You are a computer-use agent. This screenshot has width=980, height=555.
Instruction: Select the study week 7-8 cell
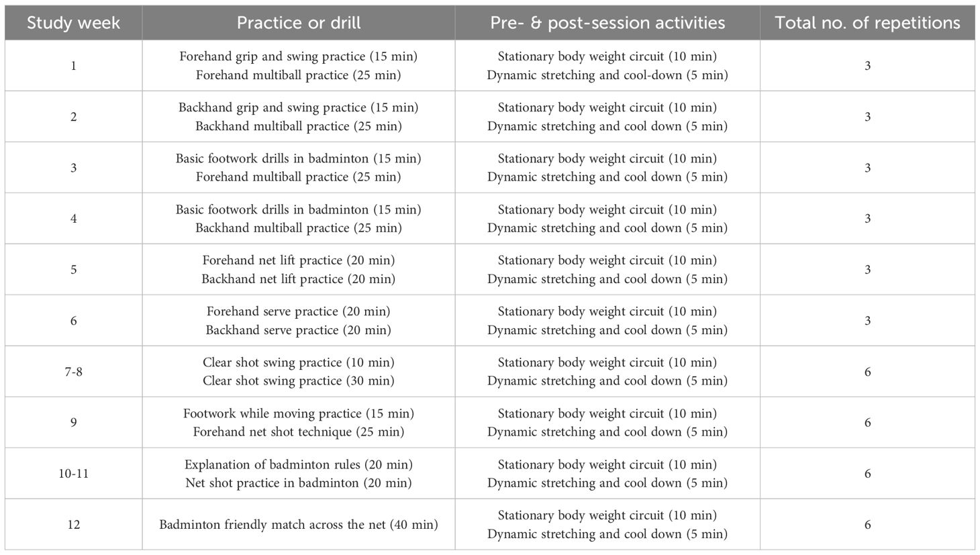point(74,372)
